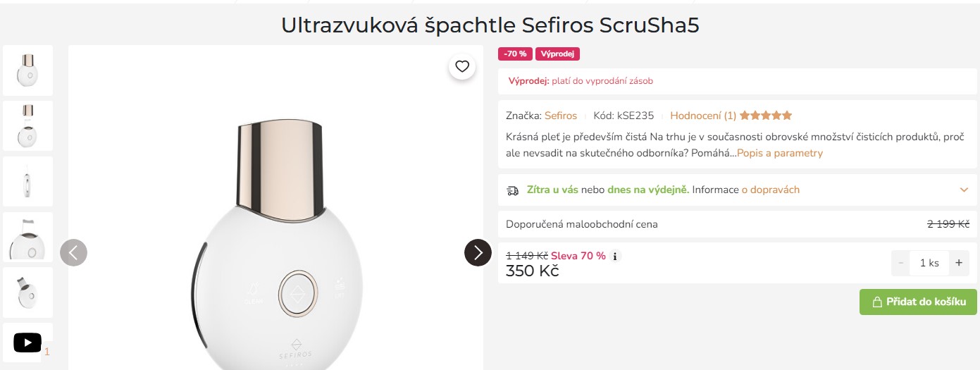
Task: Select the fifth thumbnail with tilted device
Action: pos(27,292)
